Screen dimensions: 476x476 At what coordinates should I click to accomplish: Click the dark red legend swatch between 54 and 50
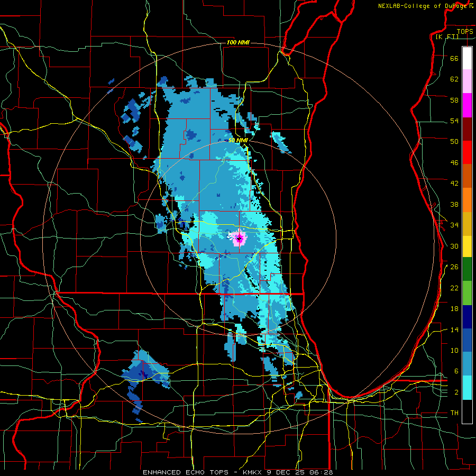(467, 129)
